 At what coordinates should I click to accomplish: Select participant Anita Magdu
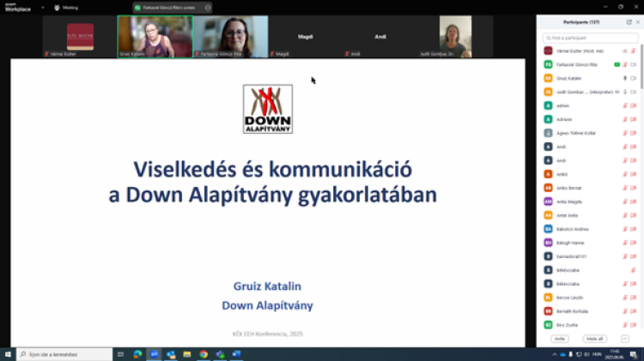pyautogui.click(x=590, y=202)
